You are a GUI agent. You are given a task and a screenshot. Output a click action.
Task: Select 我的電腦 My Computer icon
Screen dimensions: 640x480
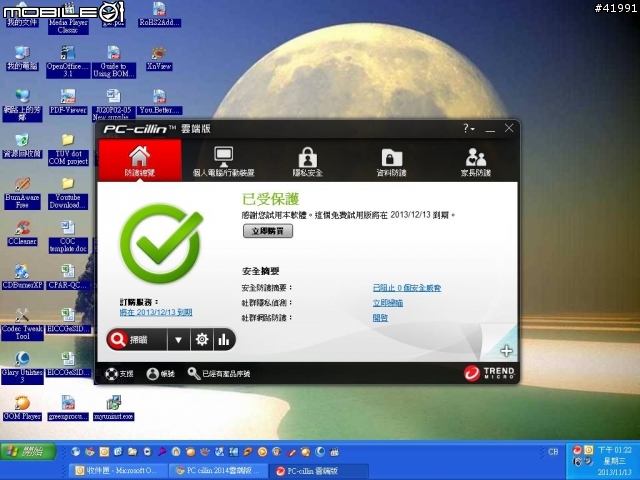pos(22,58)
